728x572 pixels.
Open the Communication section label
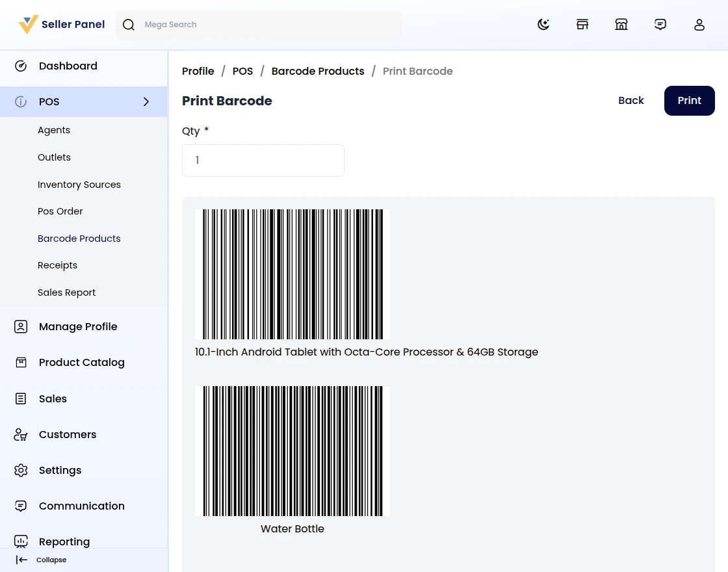(x=82, y=506)
